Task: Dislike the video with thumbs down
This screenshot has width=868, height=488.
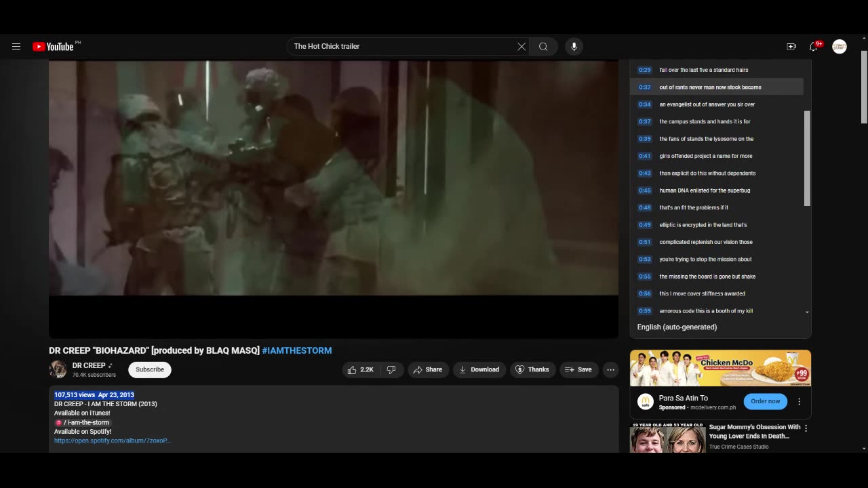Action: 391,369
